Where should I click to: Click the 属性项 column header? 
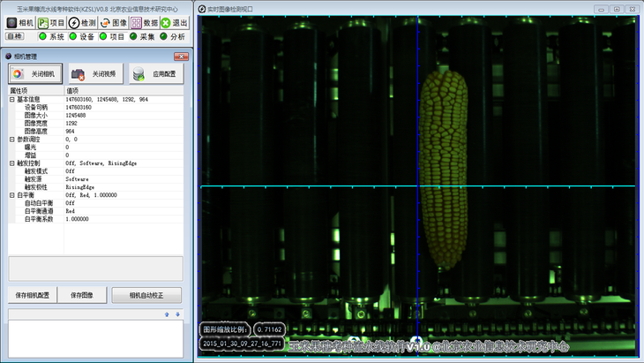(35, 90)
